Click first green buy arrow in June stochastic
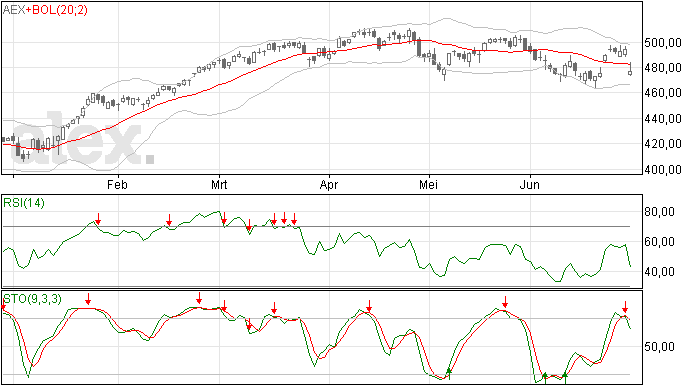Screen dimensions: 690x387 click(545, 377)
